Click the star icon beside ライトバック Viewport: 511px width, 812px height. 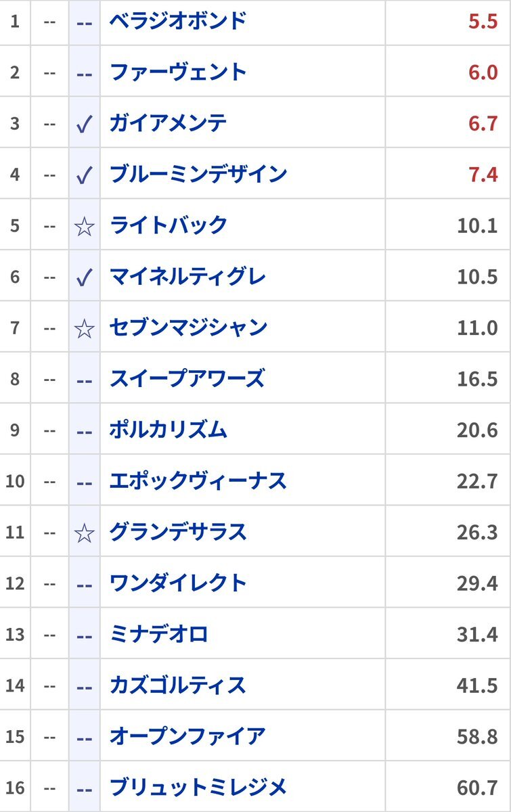(84, 227)
